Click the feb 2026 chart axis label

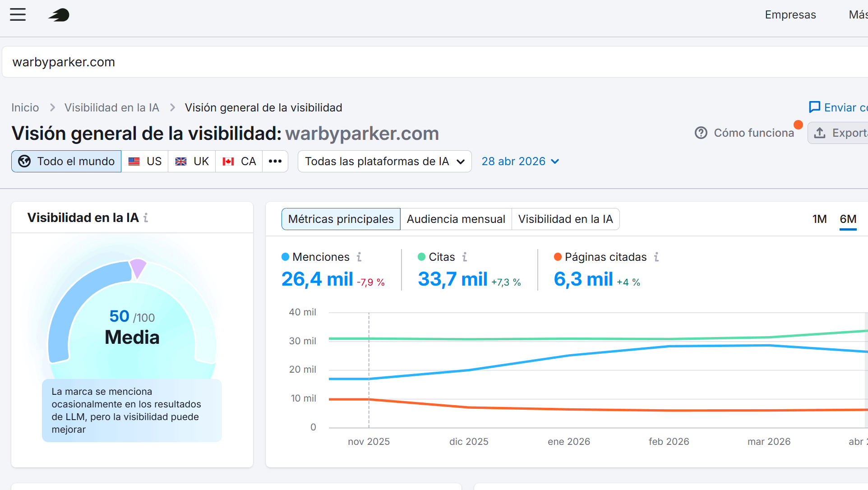669,442
